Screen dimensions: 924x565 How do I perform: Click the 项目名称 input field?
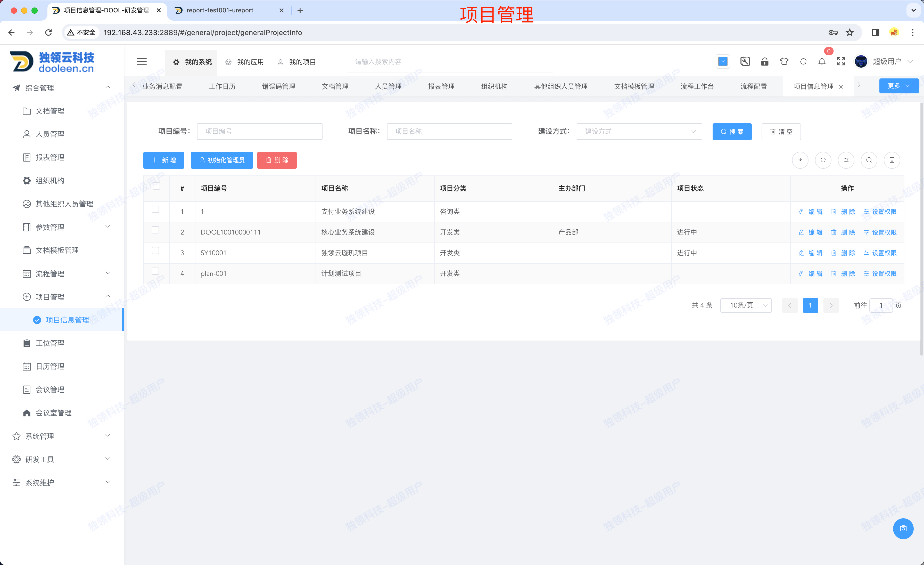coord(449,132)
